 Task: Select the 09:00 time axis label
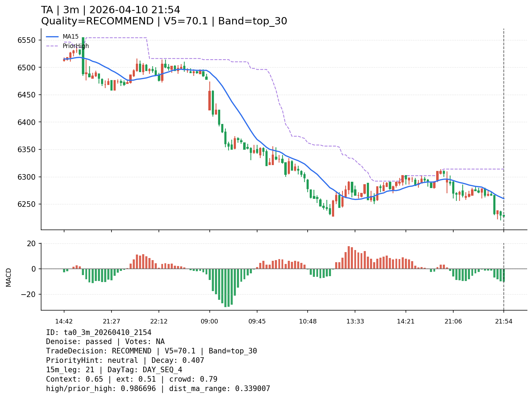click(x=209, y=321)
